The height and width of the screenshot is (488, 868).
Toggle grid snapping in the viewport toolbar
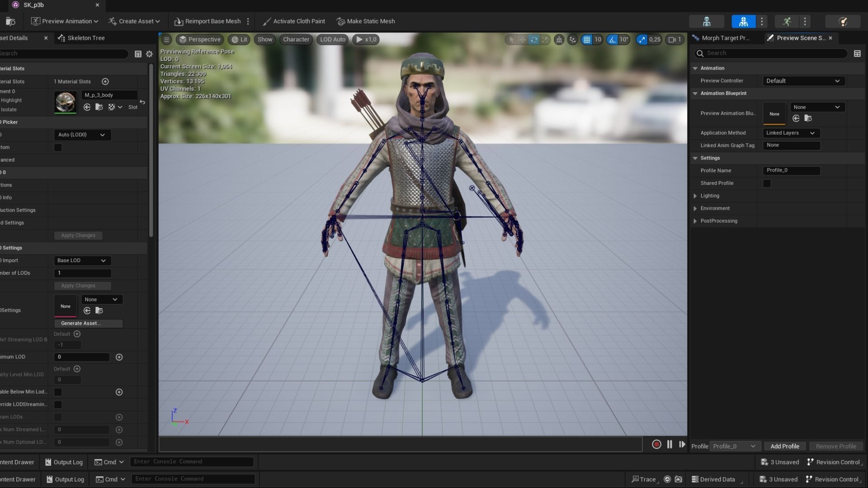pos(586,40)
